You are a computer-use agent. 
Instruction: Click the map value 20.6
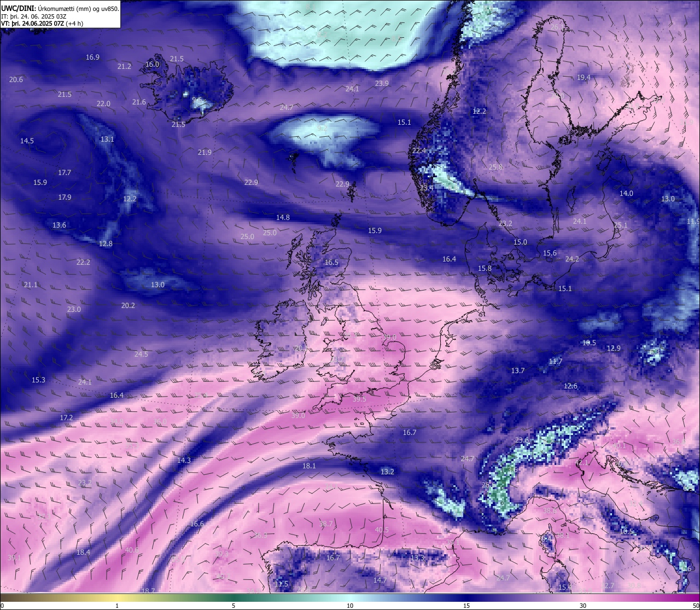pyautogui.click(x=16, y=80)
